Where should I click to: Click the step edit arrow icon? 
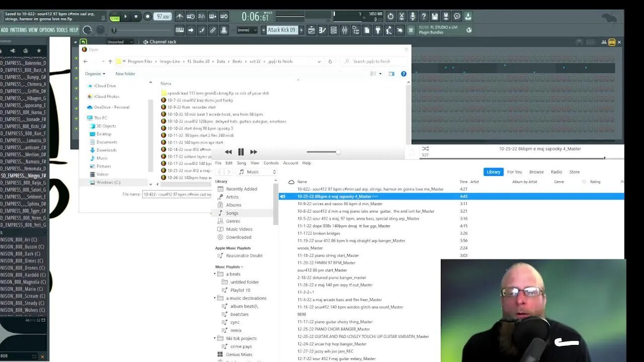point(191,30)
